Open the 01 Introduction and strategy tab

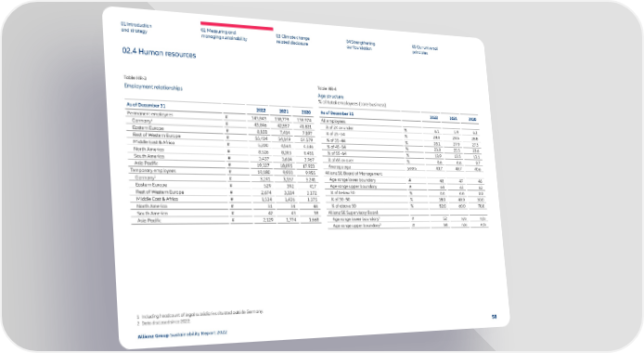click(x=136, y=28)
